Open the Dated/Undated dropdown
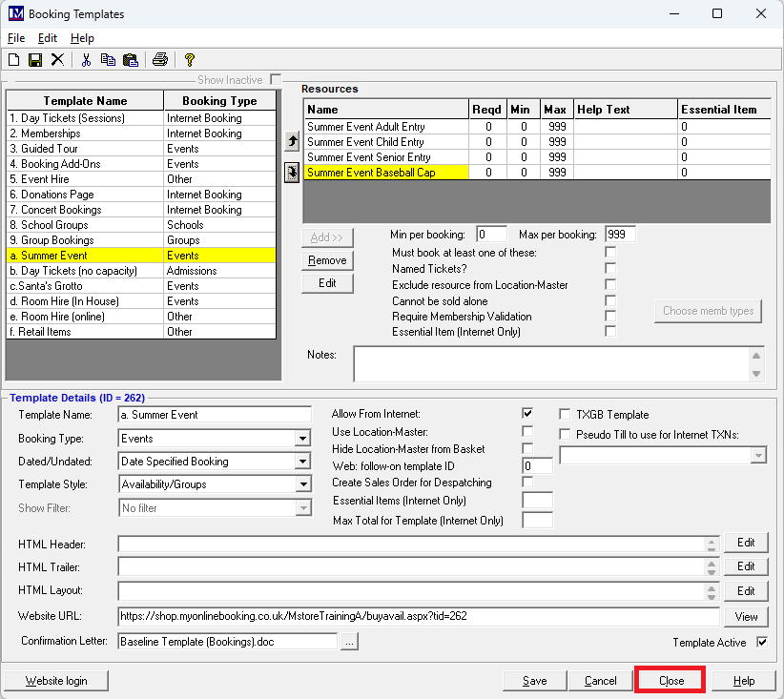This screenshot has width=784, height=699. pyautogui.click(x=302, y=462)
